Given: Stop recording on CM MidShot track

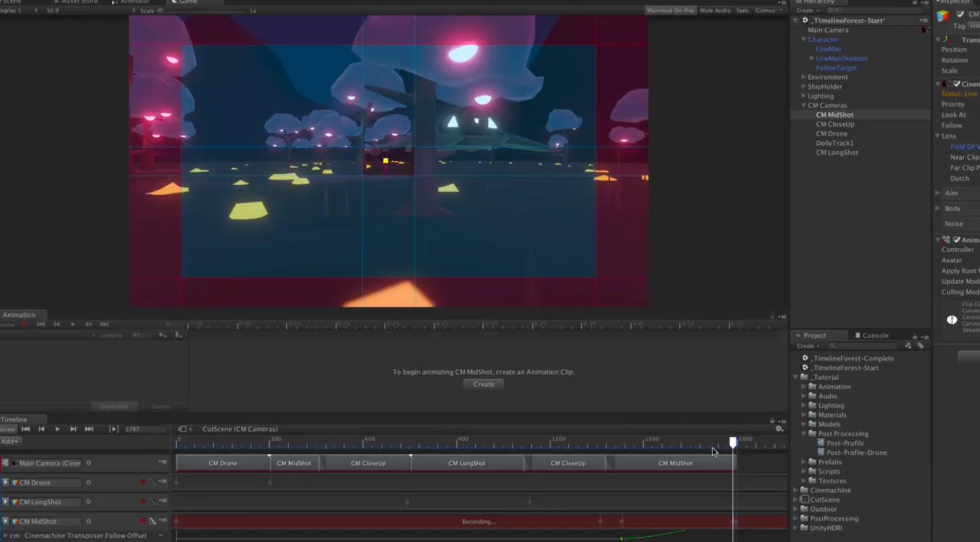Looking at the screenshot, I should (143, 521).
